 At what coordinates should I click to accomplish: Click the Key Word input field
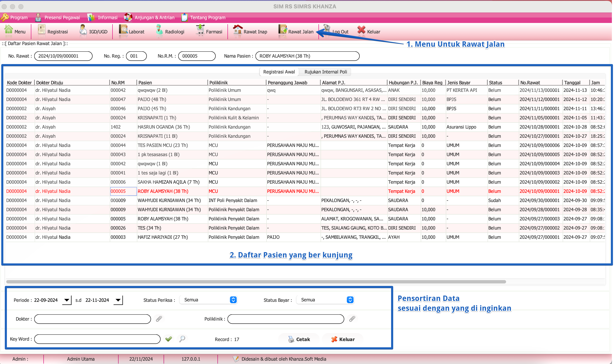(97, 339)
